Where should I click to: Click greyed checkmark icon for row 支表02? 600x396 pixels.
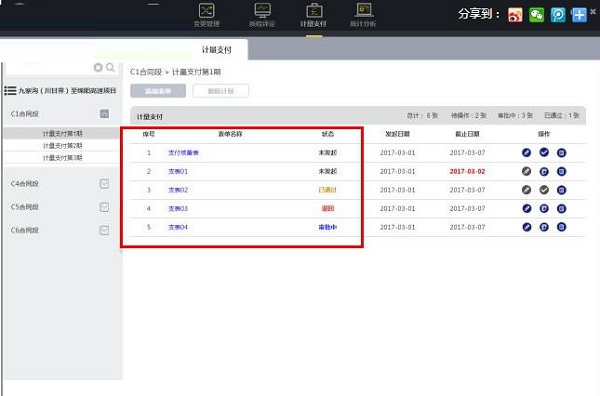(544, 190)
